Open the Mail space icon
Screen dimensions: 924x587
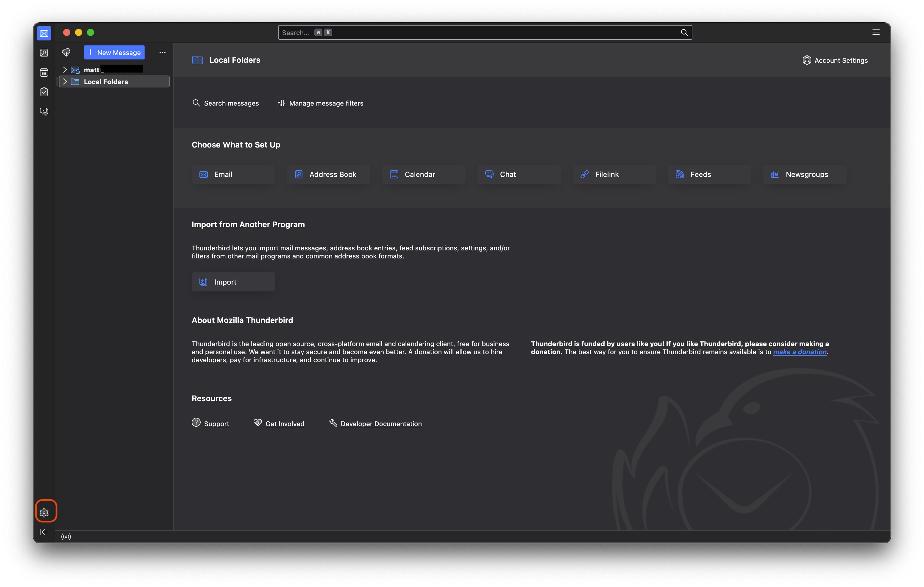tap(44, 33)
